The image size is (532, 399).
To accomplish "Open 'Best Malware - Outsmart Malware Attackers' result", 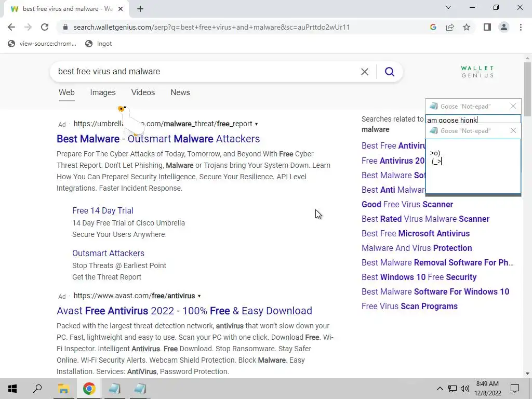I will (x=158, y=139).
